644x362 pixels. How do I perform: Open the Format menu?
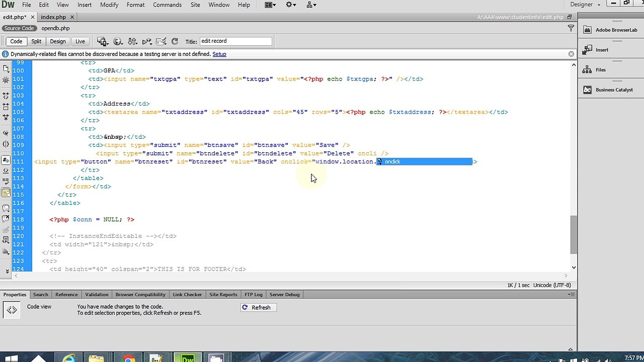135,5
